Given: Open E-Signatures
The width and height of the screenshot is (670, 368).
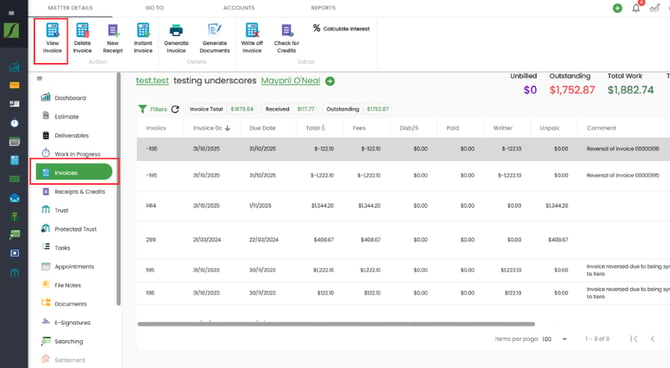Looking at the screenshot, I should click(66, 322).
